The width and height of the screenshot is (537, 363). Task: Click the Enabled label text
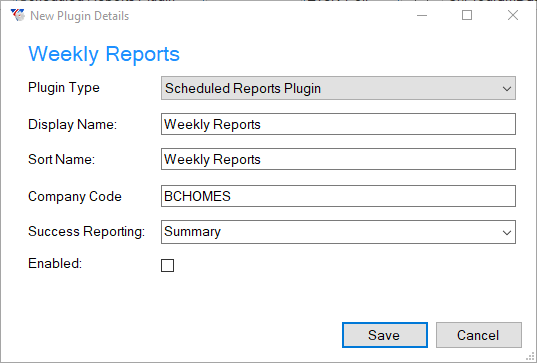click(55, 263)
